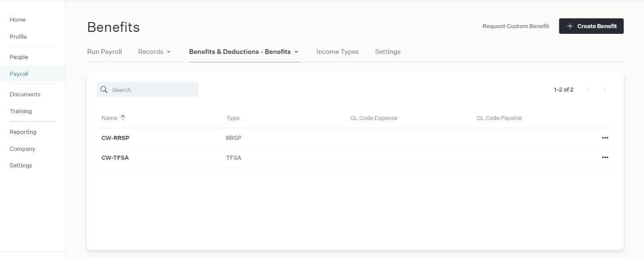Navigate to People in the sidebar
This screenshot has width=644, height=259.
point(19,57)
